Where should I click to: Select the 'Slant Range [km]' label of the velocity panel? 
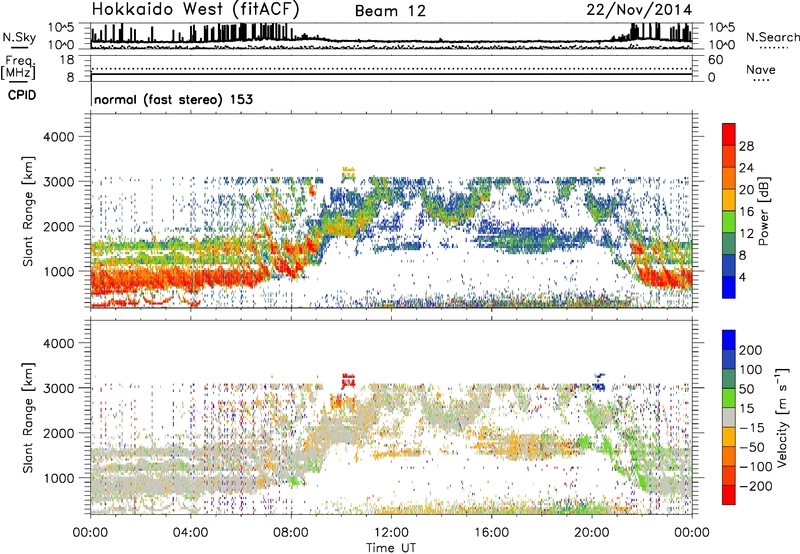tap(28, 417)
